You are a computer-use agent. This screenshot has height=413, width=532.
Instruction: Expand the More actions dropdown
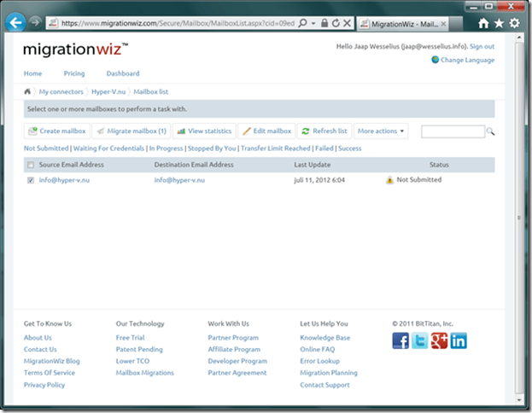(x=381, y=131)
